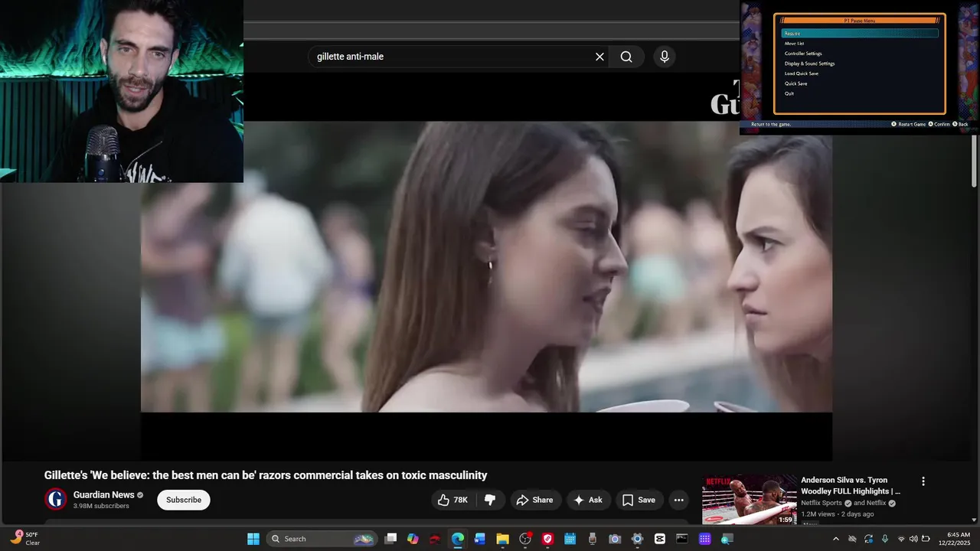
Task: Select Resume in the P1 Pause Menu
Action: [860, 34]
